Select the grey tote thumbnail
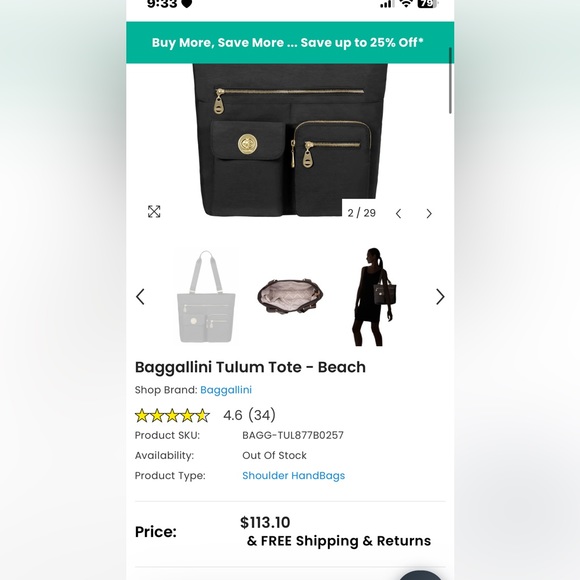 coord(206,297)
